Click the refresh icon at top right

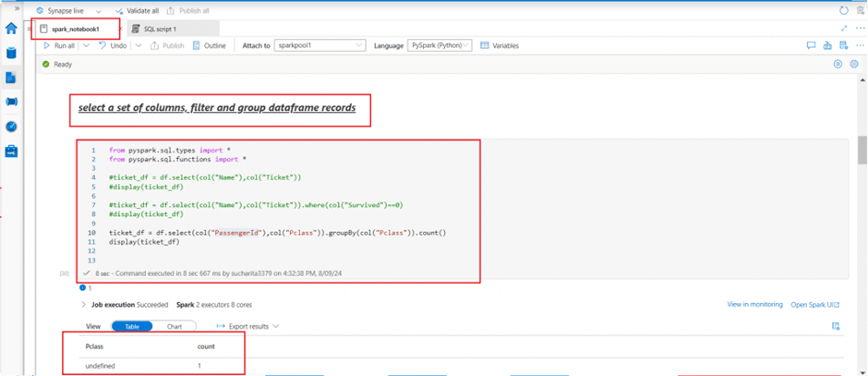[x=843, y=10]
